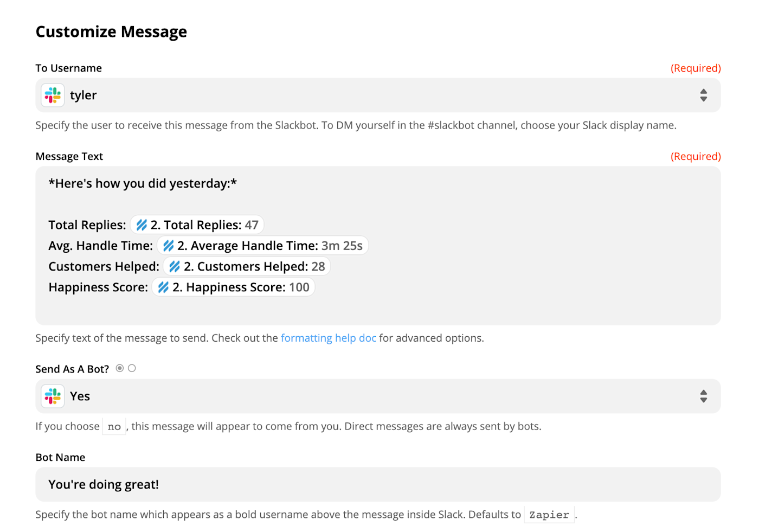This screenshot has height=532, width=759.
Task: Select the Happiness Score: 100 data pill
Action: pos(234,287)
